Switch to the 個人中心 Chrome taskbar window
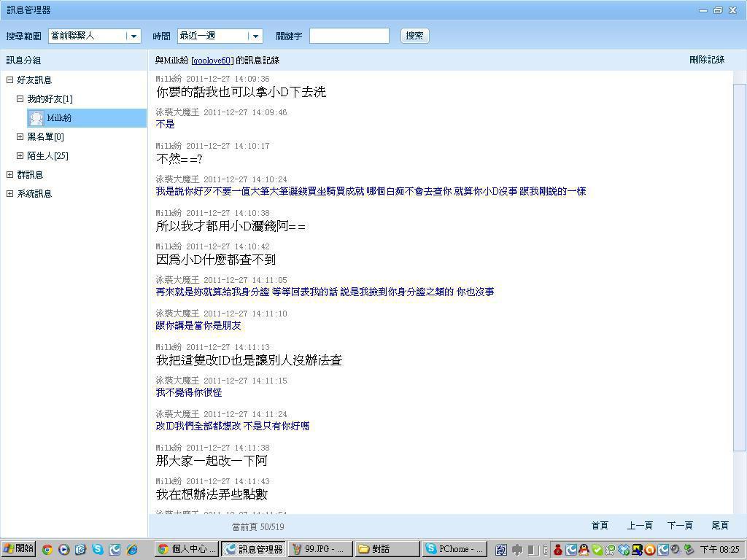Viewport: 747px width, 560px height. point(187,549)
